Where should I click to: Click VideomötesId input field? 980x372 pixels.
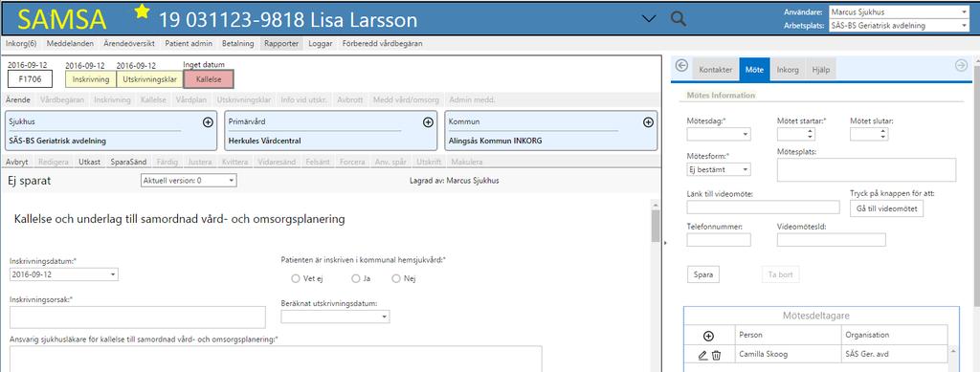point(832,240)
